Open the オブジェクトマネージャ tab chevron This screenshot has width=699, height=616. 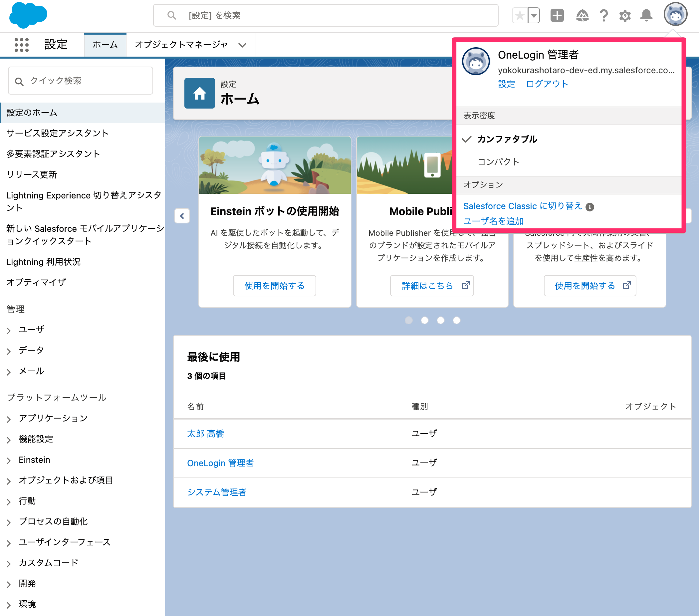coord(242,45)
